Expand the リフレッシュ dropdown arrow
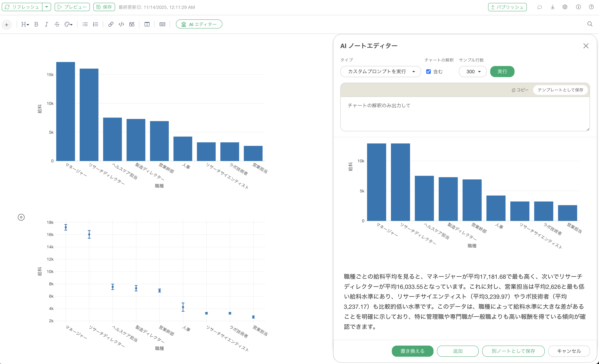Screen dimensions: 599x364 [46, 7]
